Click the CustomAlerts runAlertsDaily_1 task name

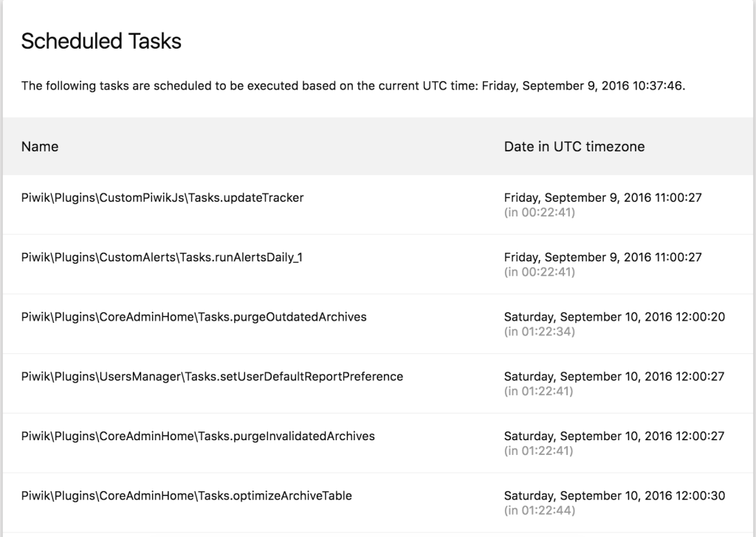162,258
